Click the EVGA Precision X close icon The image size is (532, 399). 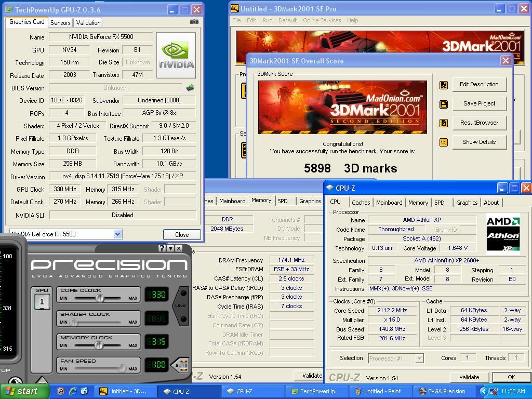click(179, 248)
